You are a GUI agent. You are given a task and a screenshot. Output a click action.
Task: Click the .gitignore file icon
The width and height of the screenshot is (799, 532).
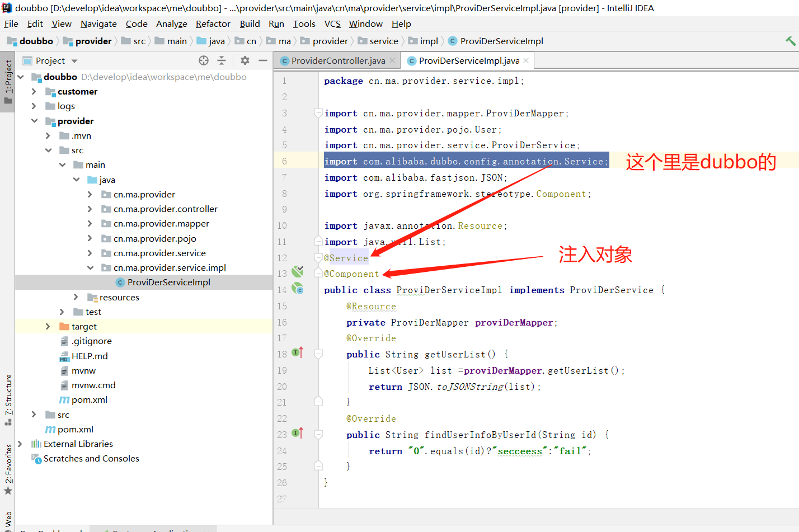[64, 341]
